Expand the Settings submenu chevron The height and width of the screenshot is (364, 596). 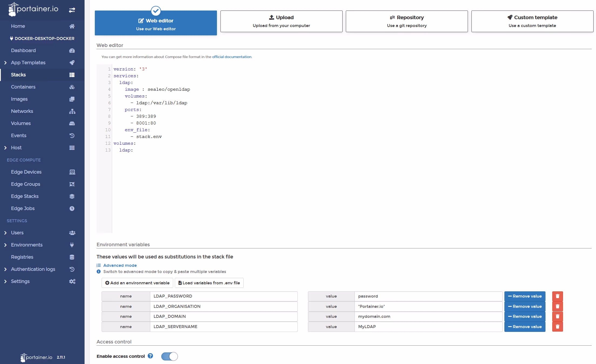coord(5,281)
